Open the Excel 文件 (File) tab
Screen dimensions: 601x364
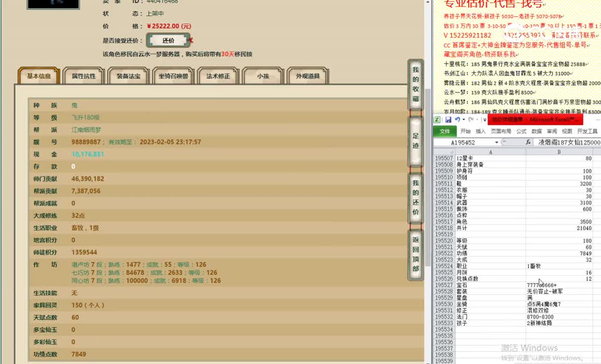pyautogui.click(x=445, y=131)
